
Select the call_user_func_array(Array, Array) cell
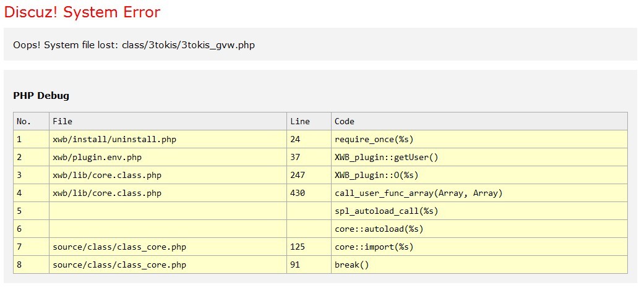tap(479, 193)
